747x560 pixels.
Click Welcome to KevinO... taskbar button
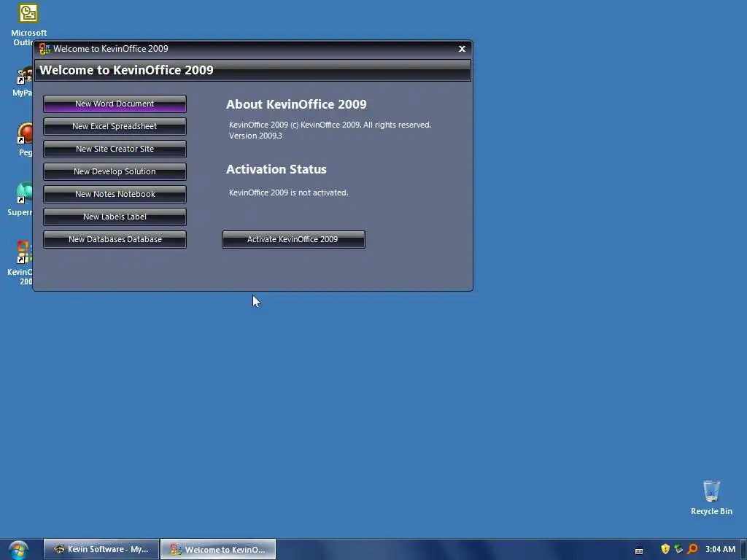click(x=218, y=550)
